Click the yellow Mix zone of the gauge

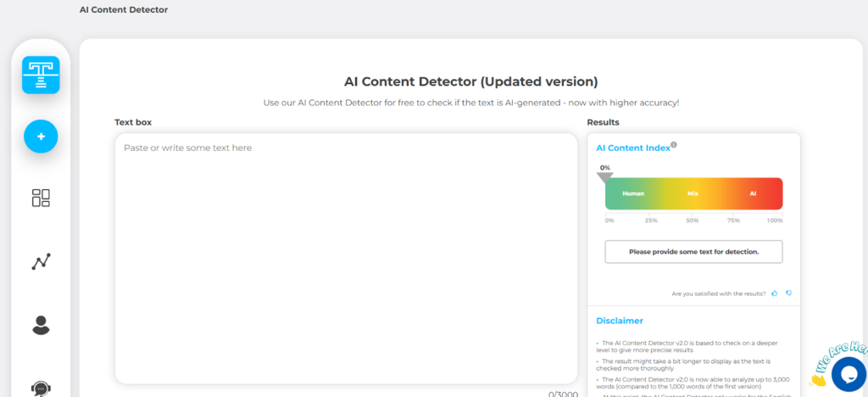click(693, 193)
